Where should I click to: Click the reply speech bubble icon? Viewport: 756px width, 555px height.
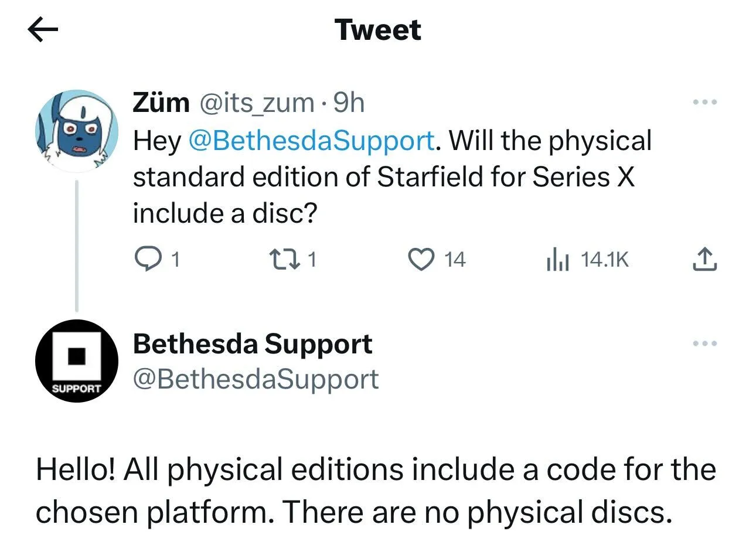click(148, 258)
